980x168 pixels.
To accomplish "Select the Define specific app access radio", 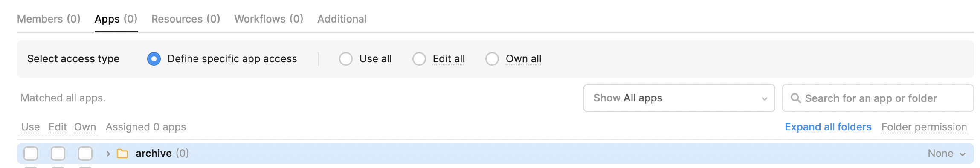I will [154, 59].
